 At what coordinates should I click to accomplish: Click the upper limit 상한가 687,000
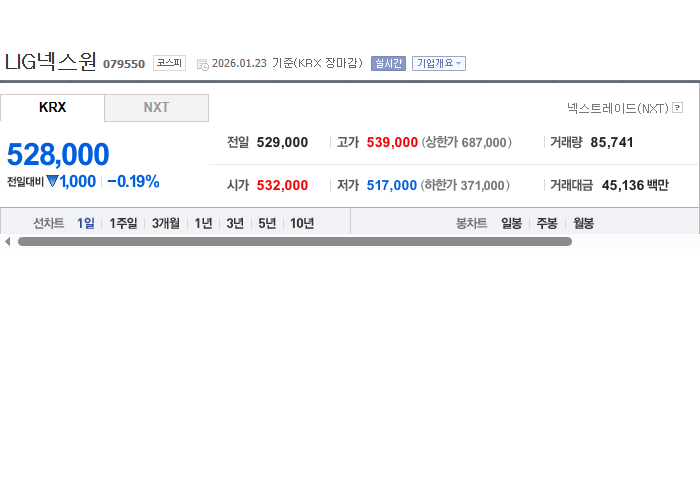(x=467, y=142)
